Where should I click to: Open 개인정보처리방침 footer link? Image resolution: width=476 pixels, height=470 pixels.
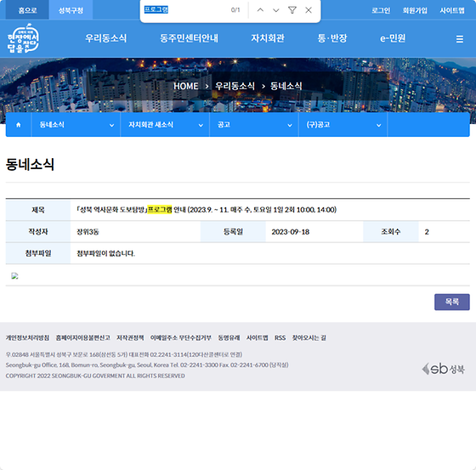[27, 337]
